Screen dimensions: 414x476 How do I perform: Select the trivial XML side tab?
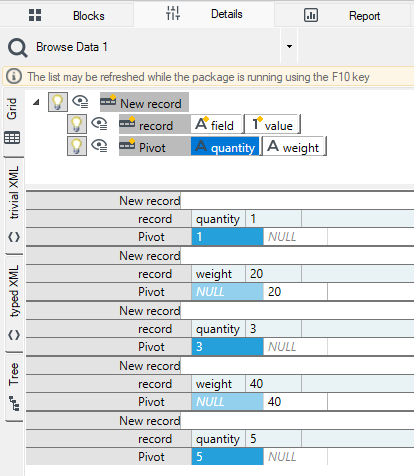14,205
